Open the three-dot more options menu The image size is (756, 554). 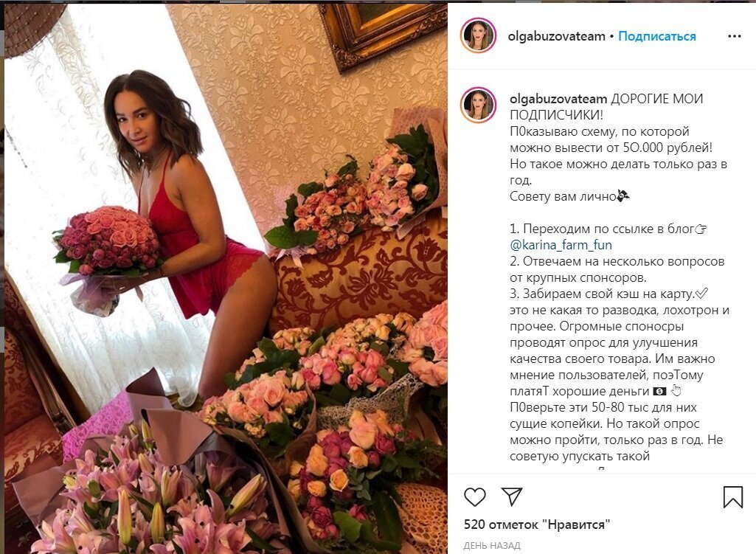coord(735,36)
